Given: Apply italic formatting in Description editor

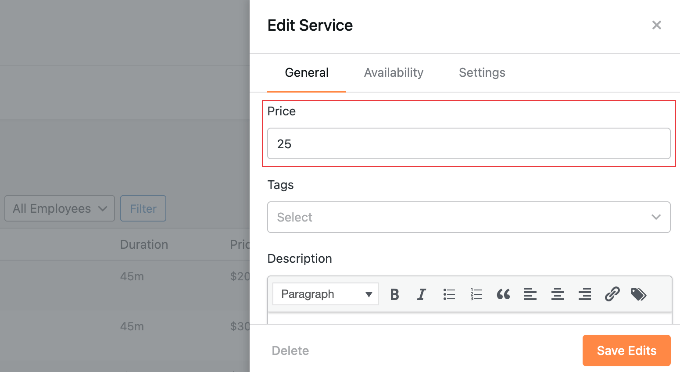Looking at the screenshot, I should point(421,294).
